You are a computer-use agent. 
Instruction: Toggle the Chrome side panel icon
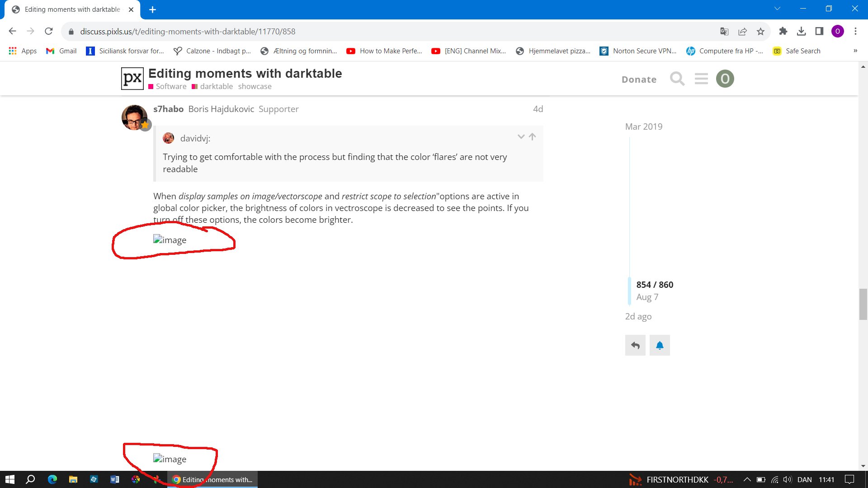[x=819, y=32]
